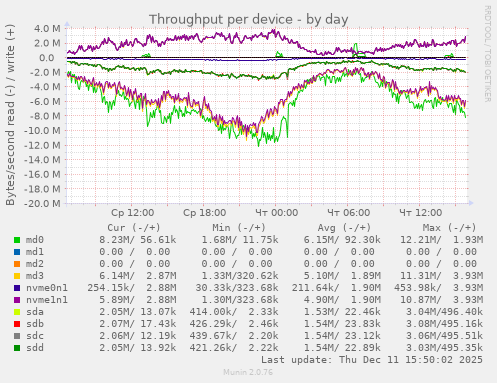Click the md1 blue legend swatch
497x383 pixels.
pos(17,252)
